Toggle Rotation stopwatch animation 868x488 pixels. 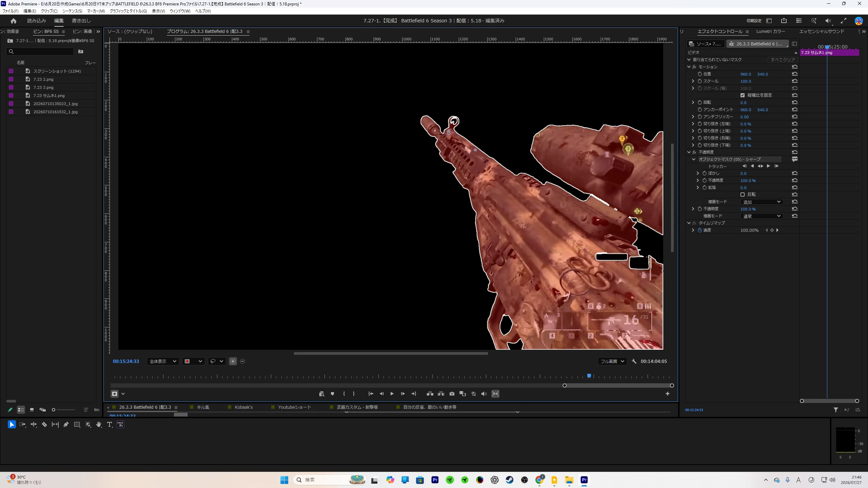click(x=700, y=102)
